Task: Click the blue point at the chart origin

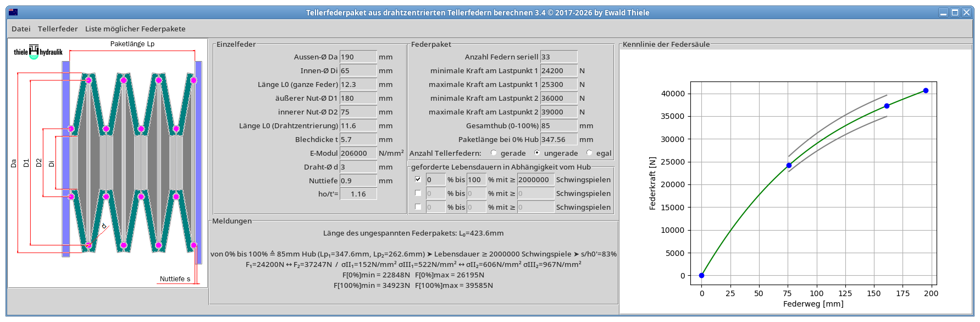Action: pos(701,275)
